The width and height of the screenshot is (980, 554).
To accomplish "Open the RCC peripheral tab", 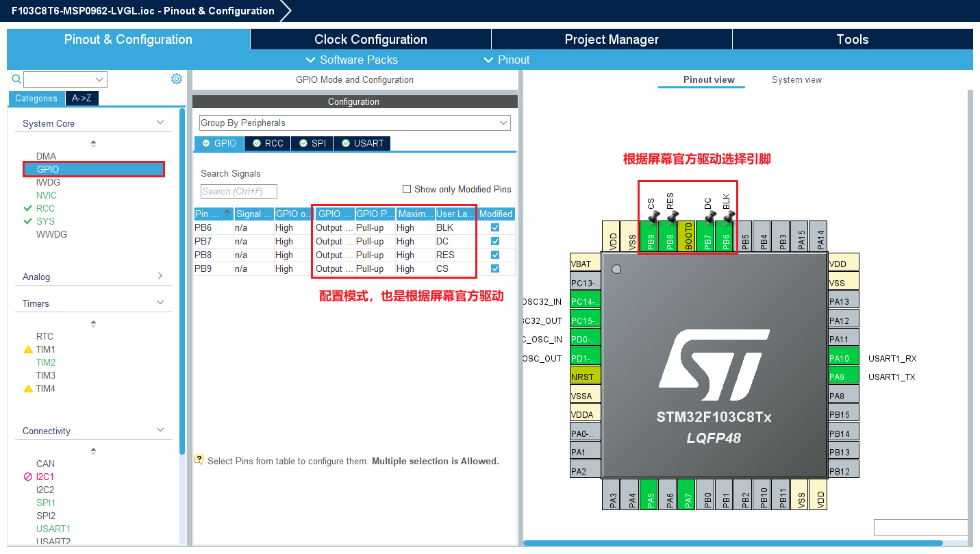I will [x=268, y=143].
